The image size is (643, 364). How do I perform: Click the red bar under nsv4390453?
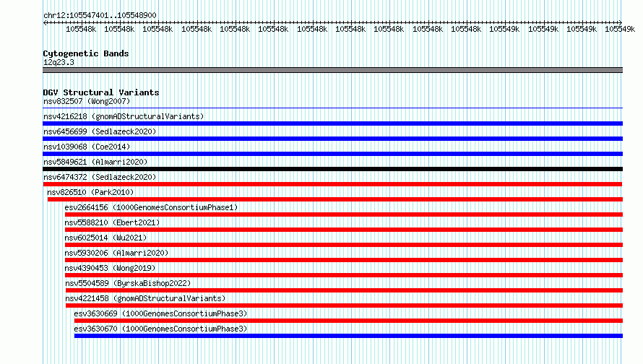(344, 275)
